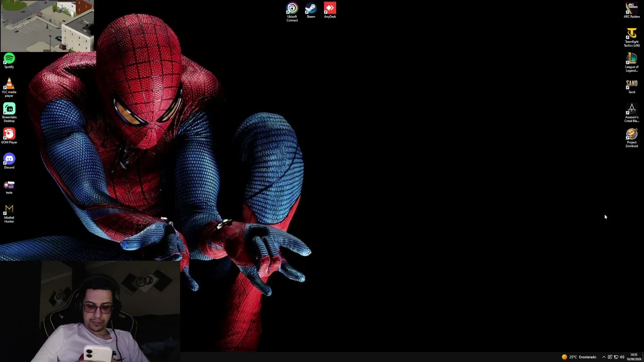Open the taskbar network status icon
This screenshot has height=362, width=644.
tap(616, 357)
